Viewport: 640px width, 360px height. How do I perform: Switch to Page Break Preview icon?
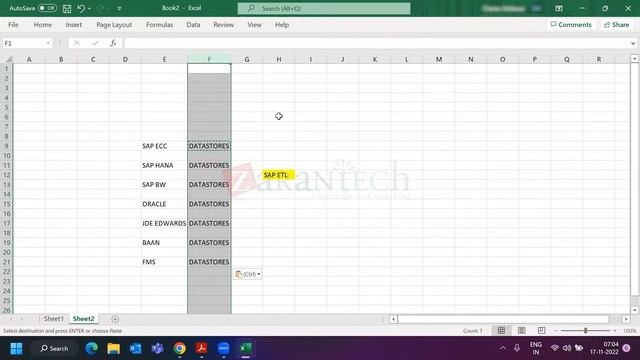click(541, 331)
